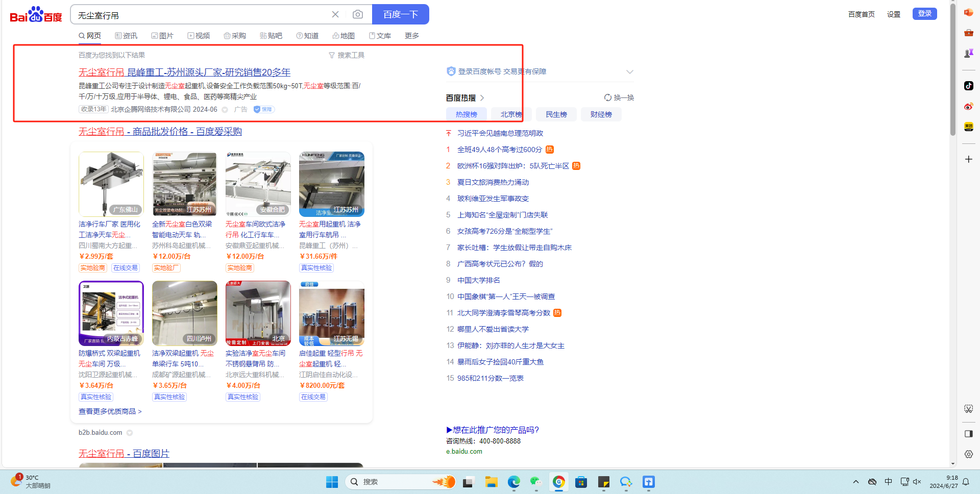980x494 pixels.
Task: Expand 更多 search categories
Action: click(411, 36)
